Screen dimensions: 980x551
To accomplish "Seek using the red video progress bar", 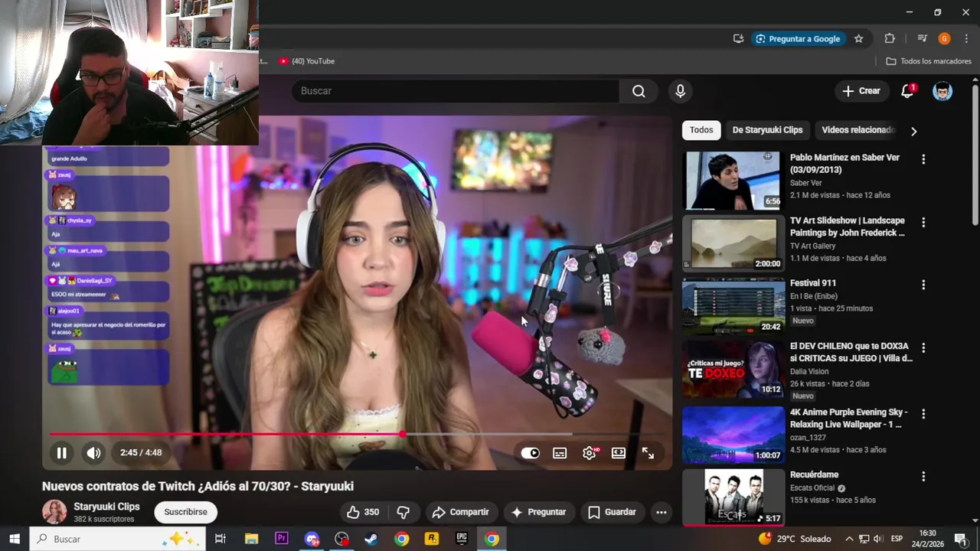I will 357,434.
